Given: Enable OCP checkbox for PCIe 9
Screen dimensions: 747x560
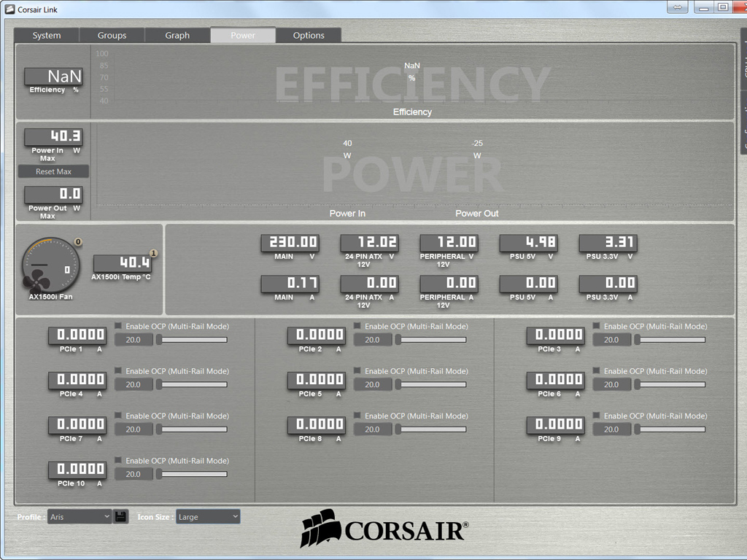Looking at the screenshot, I should click(x=597, y=415).
